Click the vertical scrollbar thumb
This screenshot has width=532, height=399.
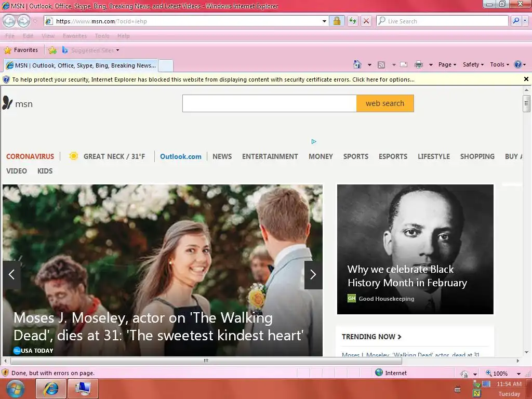point(526,104)
